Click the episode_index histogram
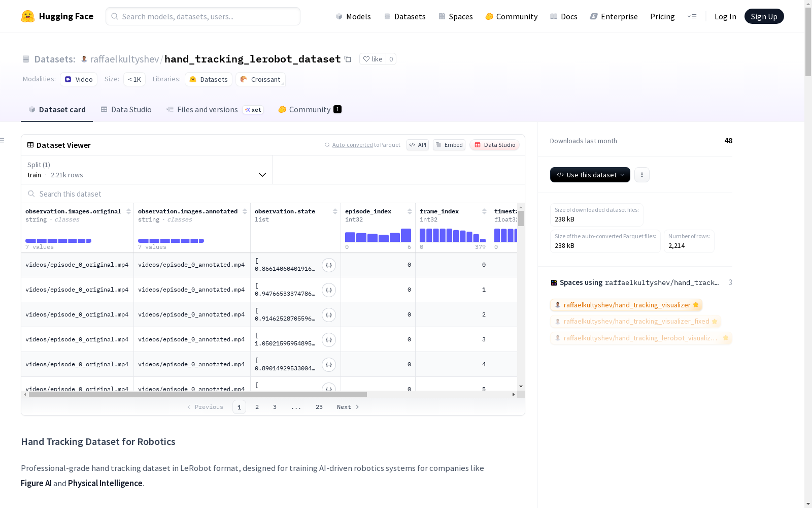The image size is (812, 508). (x=378, y=235)
